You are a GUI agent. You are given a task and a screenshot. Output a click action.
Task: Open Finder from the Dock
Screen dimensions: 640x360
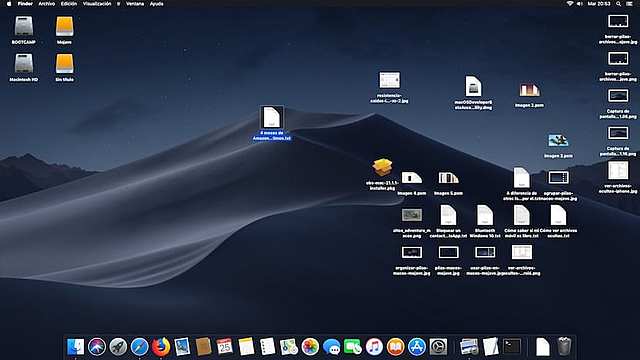pyautogui.click(x=76, y=347)
